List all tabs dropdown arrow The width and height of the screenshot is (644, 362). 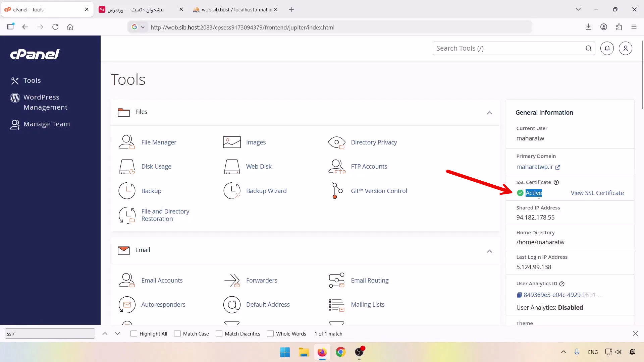click(x=578, y=9)
